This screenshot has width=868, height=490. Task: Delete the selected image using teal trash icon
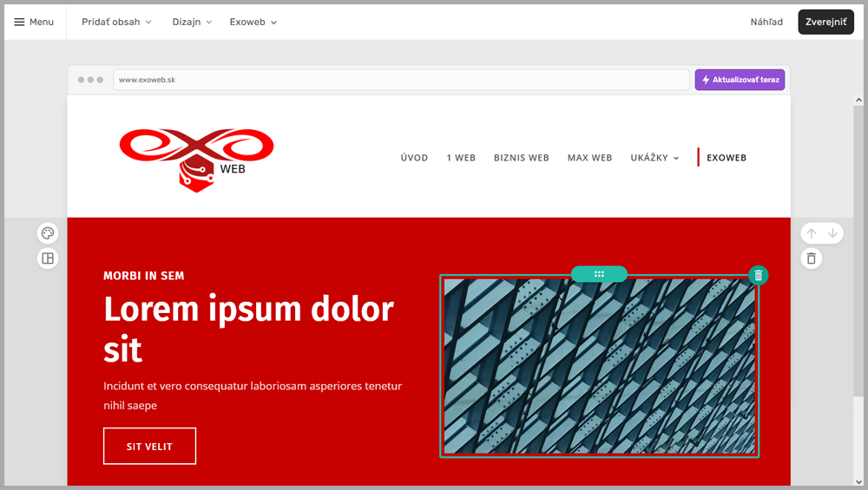click(759, 276)
